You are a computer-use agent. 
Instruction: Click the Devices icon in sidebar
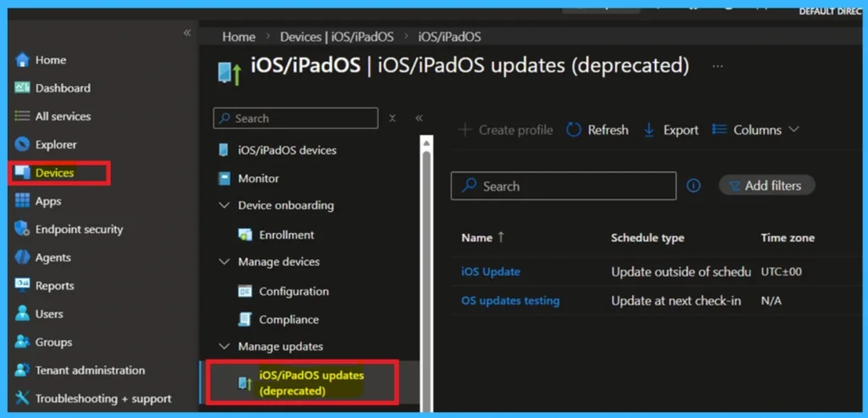[x=22, y=173]
